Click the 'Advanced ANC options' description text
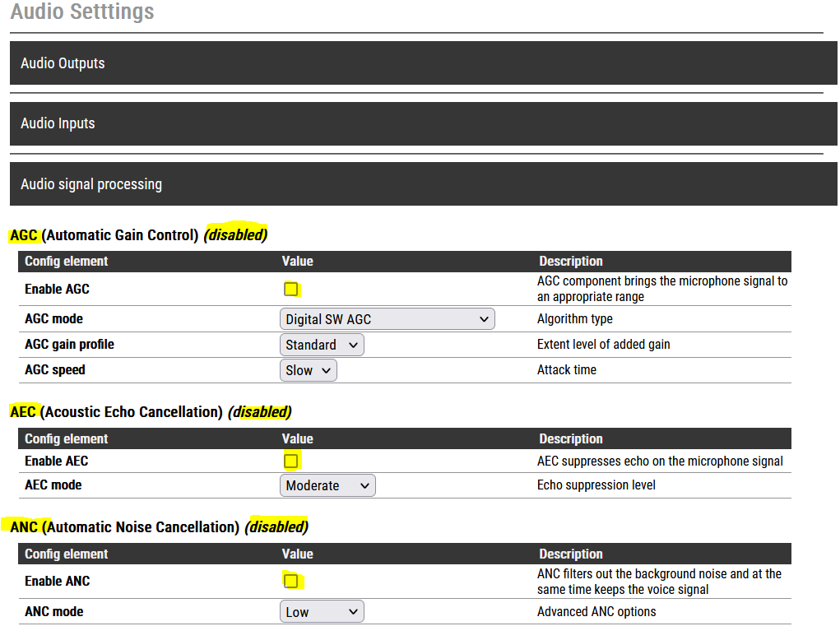The width and height of the screenshot is (840, 640). pyautogui.click(x=596, y=611)
